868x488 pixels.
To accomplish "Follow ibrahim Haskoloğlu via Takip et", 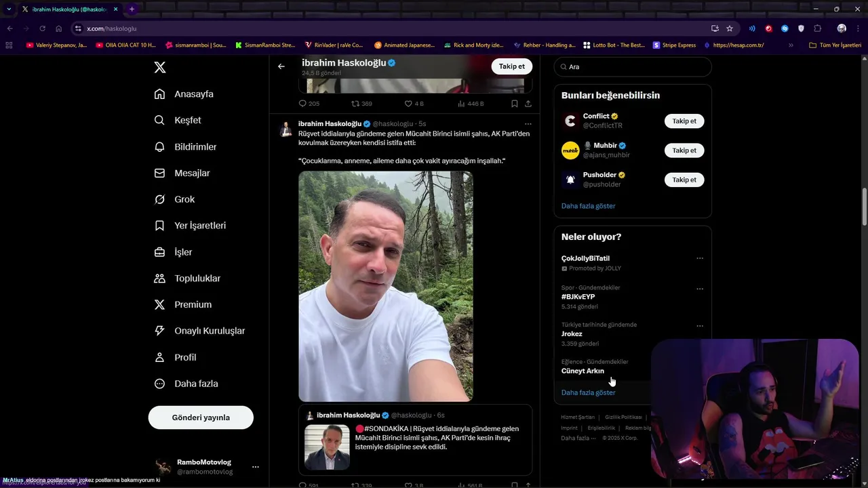I will click(x=511, y=66).
